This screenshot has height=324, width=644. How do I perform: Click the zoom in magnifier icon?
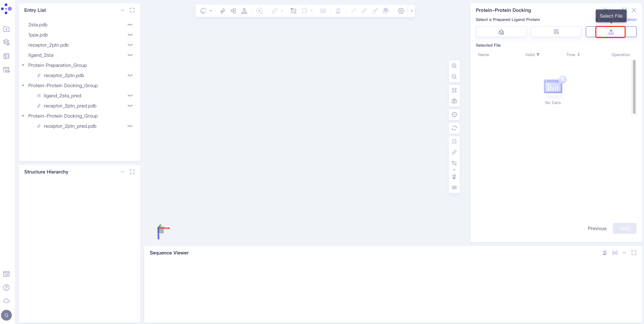click(454, 66)
